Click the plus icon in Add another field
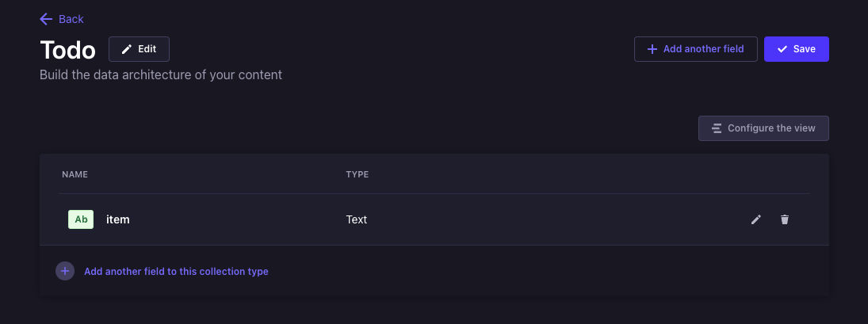The image size is (868, 324). (652, 49)
